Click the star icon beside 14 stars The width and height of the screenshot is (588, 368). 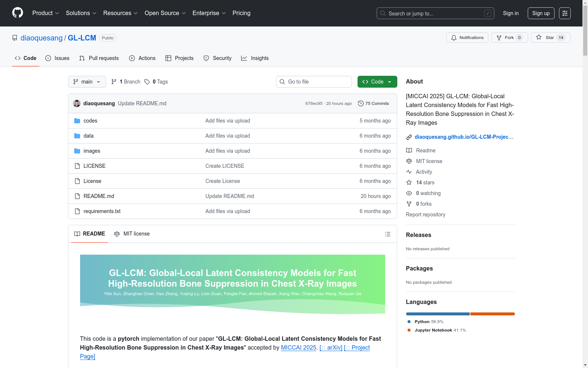coord(409,183)
